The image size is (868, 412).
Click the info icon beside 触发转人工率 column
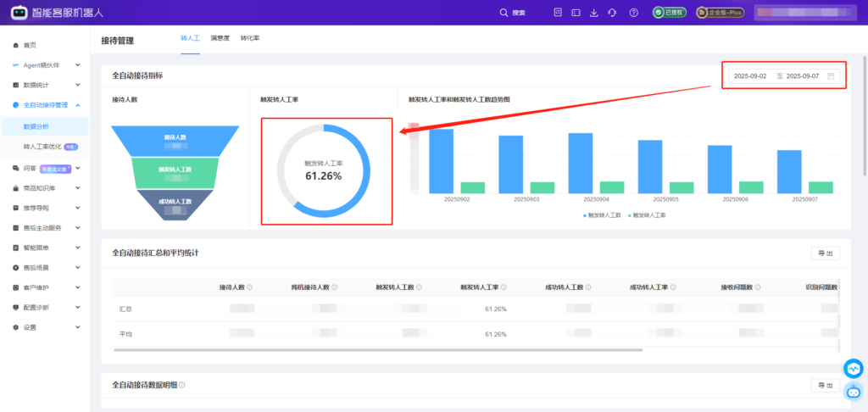504,287
